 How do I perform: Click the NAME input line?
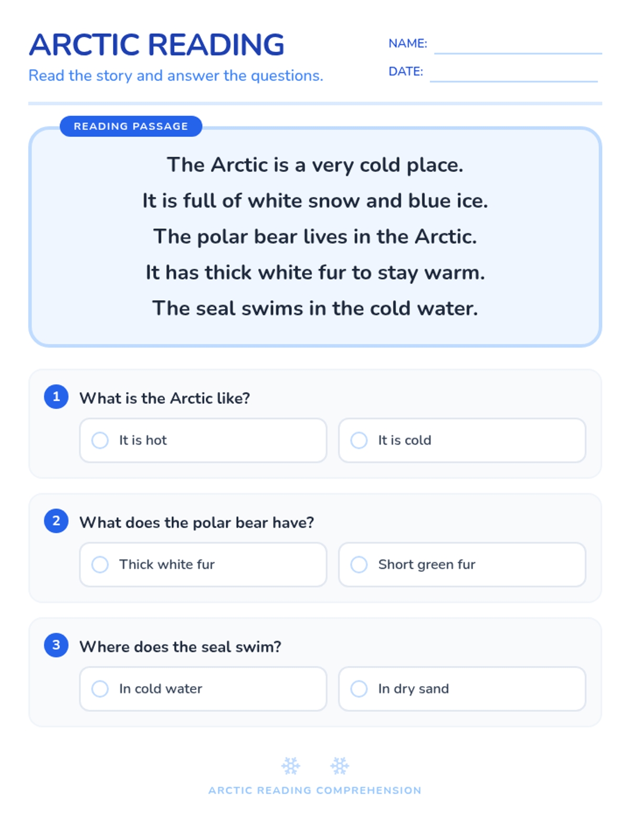pos(517,46)
